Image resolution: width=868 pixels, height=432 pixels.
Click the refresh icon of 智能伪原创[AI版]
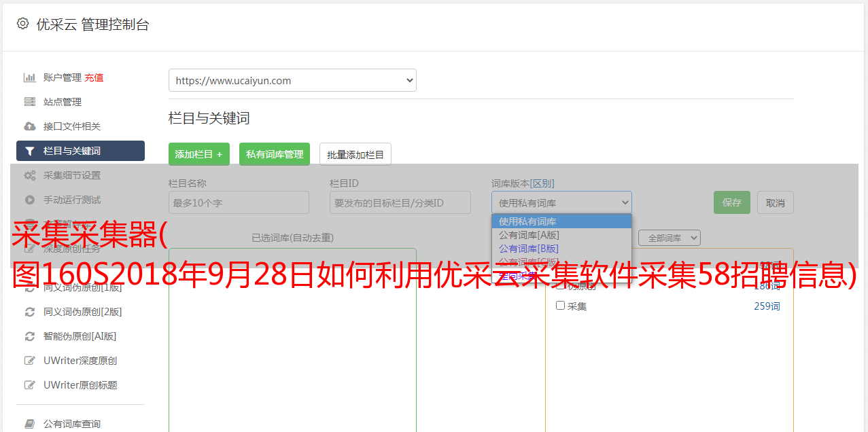pyautogui.click(x=30, y=336)
